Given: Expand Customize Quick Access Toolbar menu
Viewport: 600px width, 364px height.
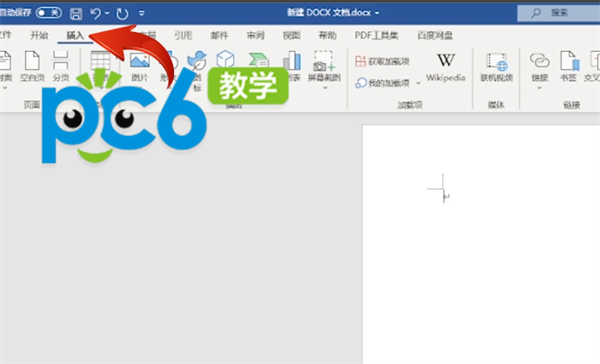Looking at the screenshot, I should [x=142, y=13].
